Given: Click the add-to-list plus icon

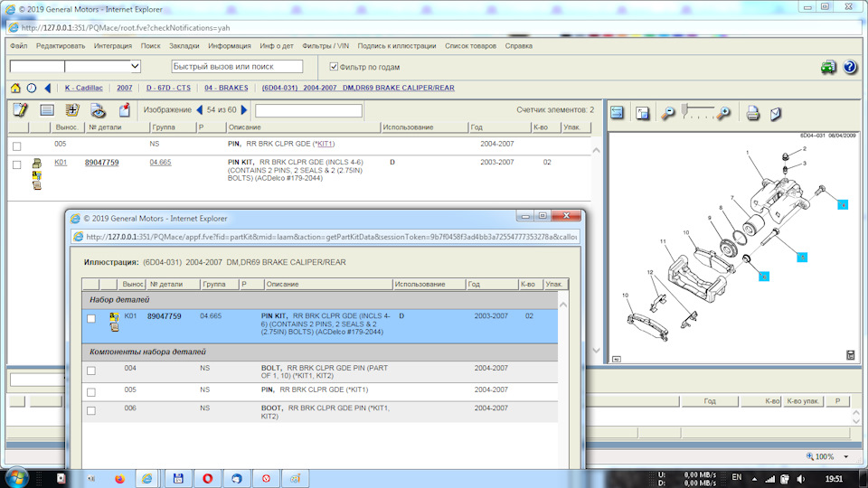Looking at the screenshot, I should (72, 110).
